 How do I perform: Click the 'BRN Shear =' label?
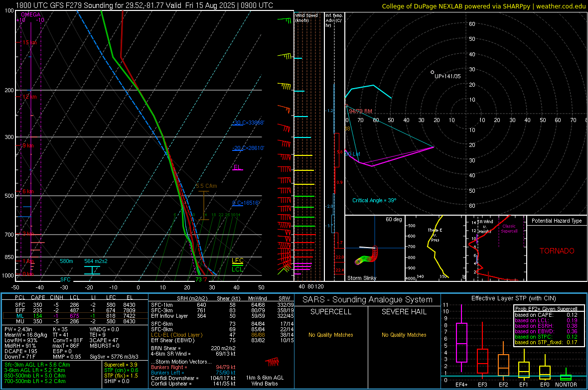click(166, 348)
